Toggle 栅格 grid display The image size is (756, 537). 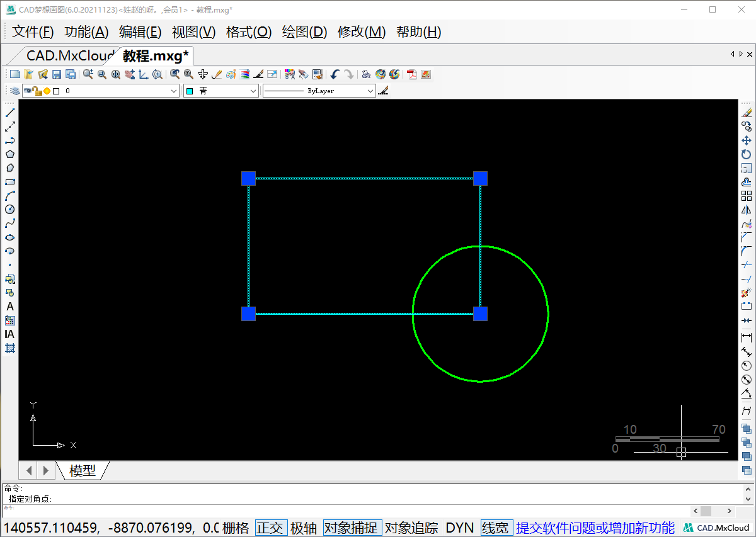click(x=236, y=528)
